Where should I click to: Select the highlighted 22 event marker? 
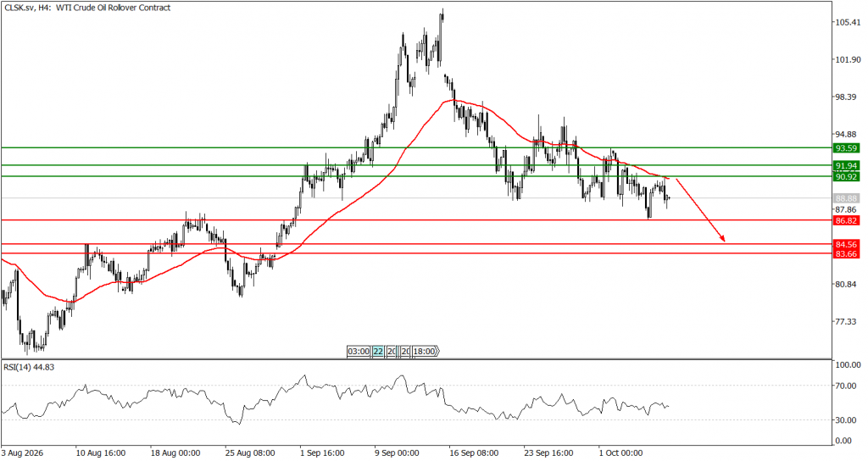(378, 352)
